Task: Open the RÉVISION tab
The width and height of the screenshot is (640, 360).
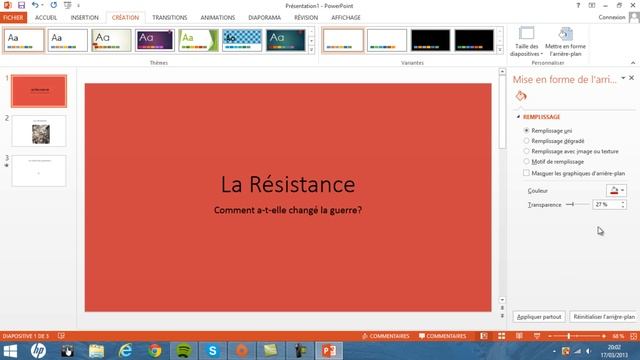Action: 306,18
